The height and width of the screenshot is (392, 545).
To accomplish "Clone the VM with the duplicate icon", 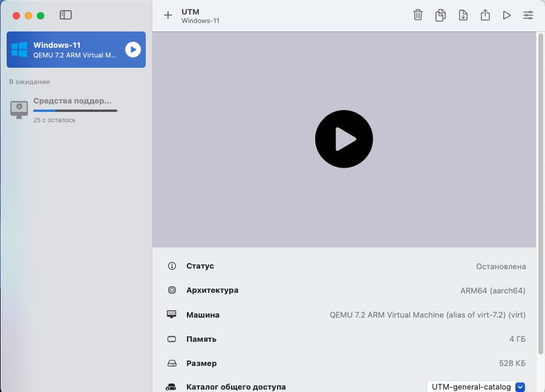I will (440, 15).
